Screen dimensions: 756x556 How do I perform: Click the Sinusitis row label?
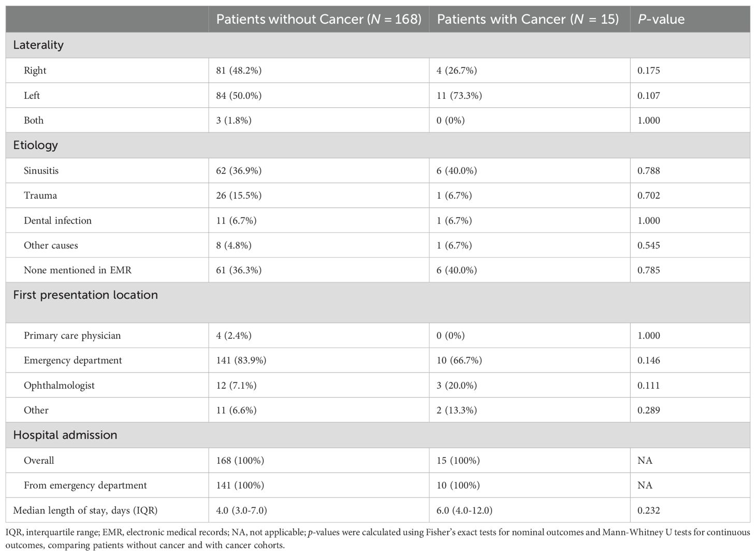pos(41,170)
